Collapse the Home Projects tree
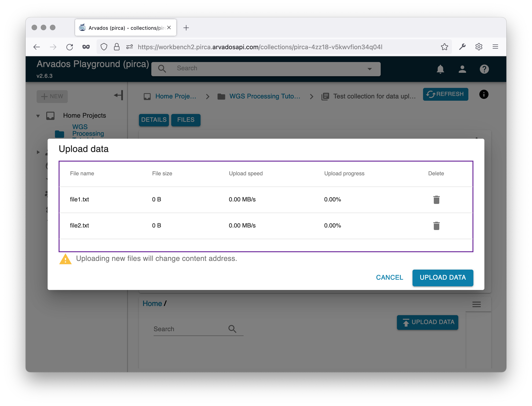 pos(38,116)
